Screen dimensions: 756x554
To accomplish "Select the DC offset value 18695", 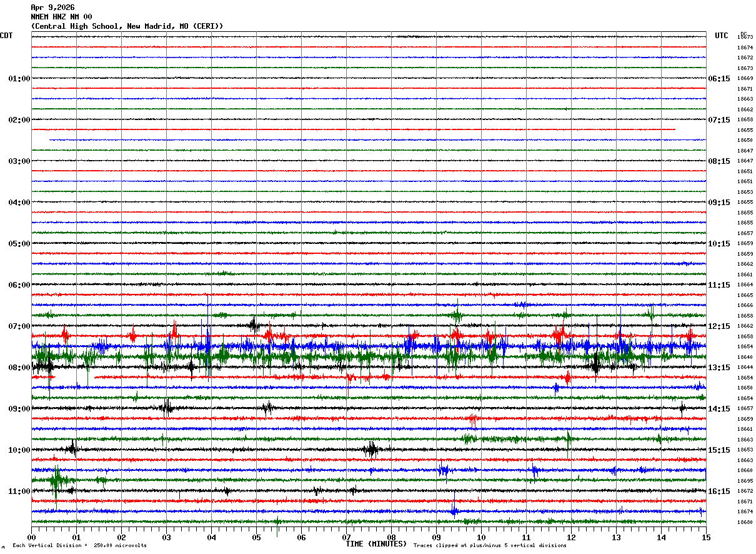I will [745, 481].
